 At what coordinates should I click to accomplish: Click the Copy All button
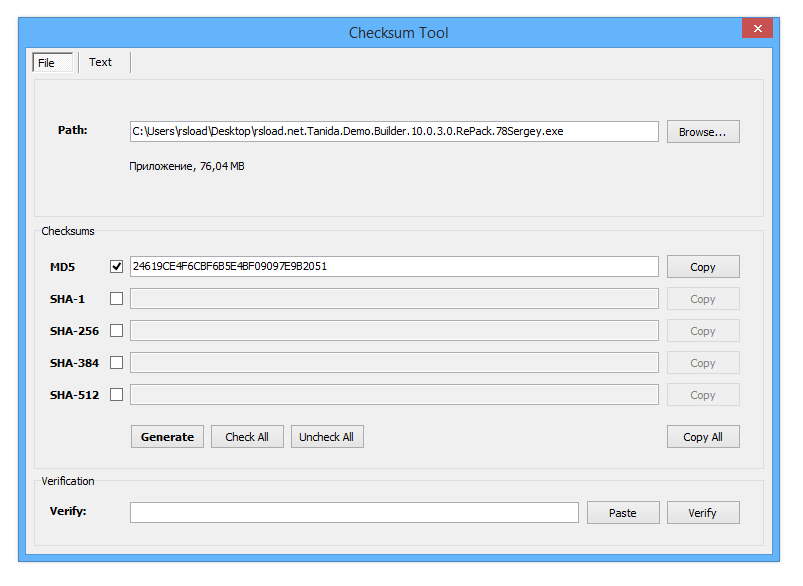tap(703, 436)
